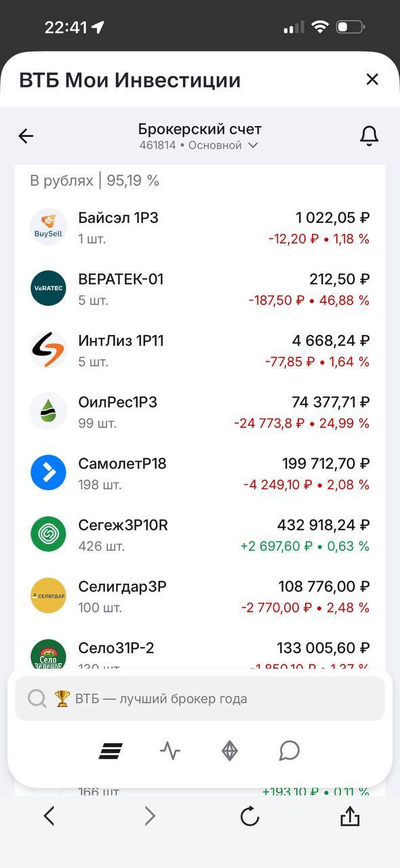This screenshot has width=400, height=868.
Task: Open the Селигдар3Р position details
Action: click(200, 596)
